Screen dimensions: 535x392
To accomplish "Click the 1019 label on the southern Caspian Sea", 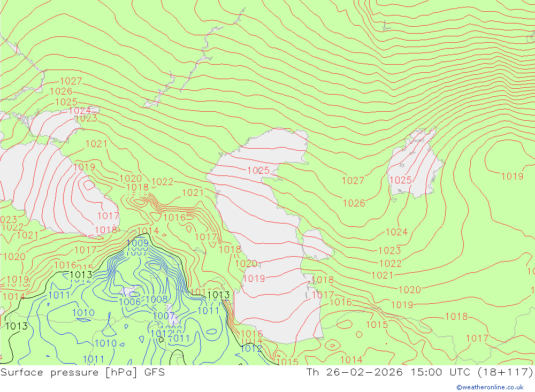I will (254, 279).
